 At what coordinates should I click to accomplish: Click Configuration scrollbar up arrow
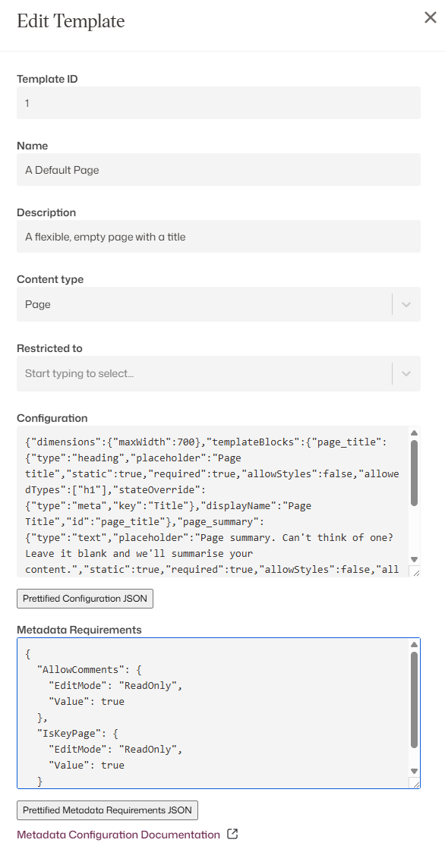click(414, 432)
